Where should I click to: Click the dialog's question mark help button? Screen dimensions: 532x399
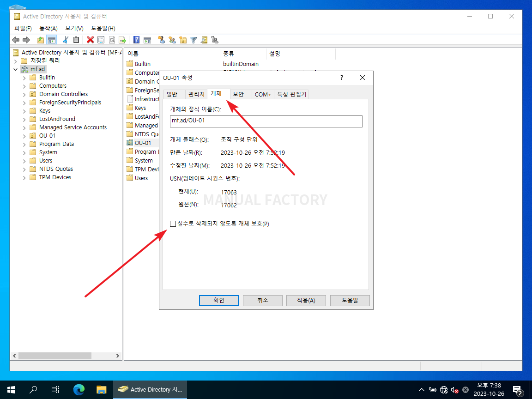tap(342, 78)
